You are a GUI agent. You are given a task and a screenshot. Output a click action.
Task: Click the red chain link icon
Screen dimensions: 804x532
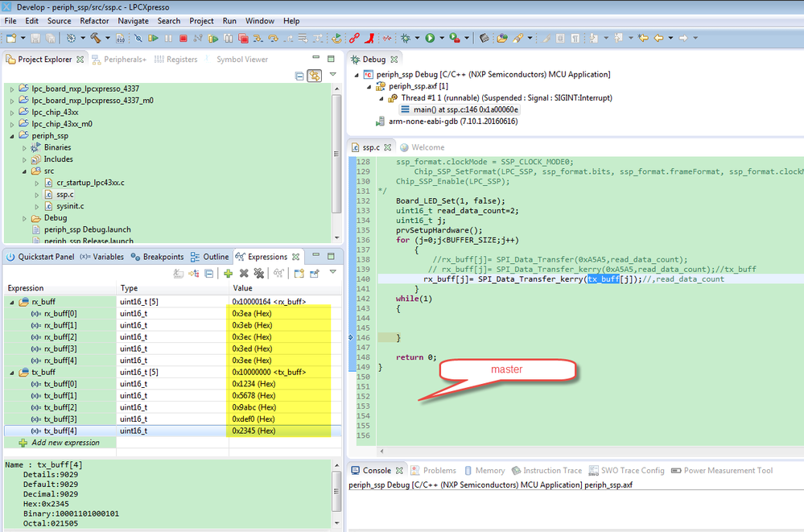(x=354, y=38)
